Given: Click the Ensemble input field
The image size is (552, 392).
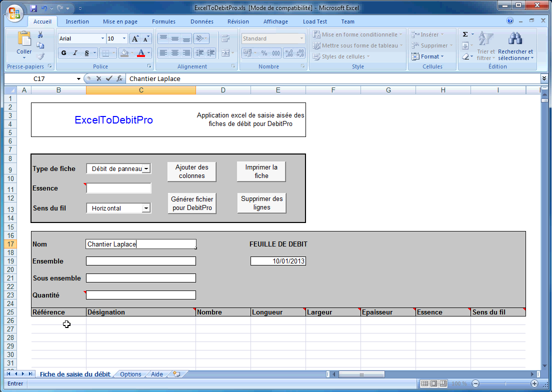Looking at the screenshot, I should pyautogui.click(x=141, y=261).
